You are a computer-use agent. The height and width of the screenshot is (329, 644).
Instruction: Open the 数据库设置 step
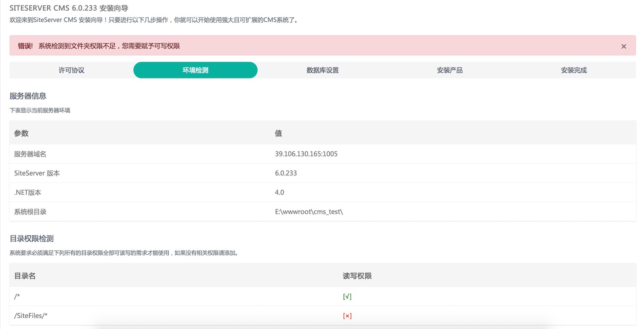click(x=322, y=70)
